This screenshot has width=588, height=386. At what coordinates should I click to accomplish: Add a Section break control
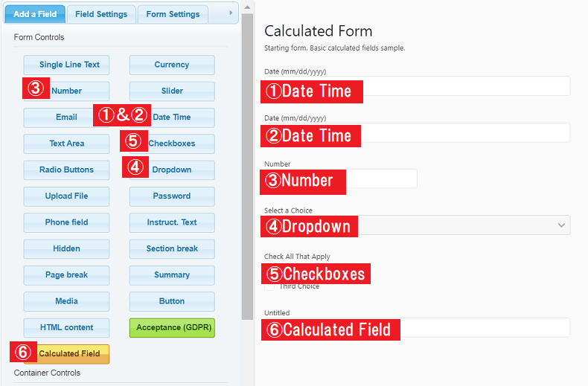pyautogui.click(x=172, y=248)
